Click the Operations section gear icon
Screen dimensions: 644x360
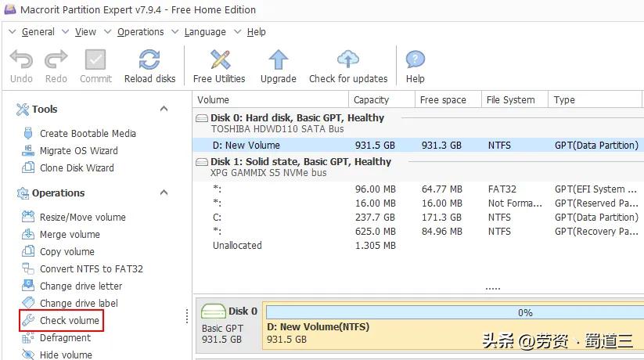(x=22, y=193)
